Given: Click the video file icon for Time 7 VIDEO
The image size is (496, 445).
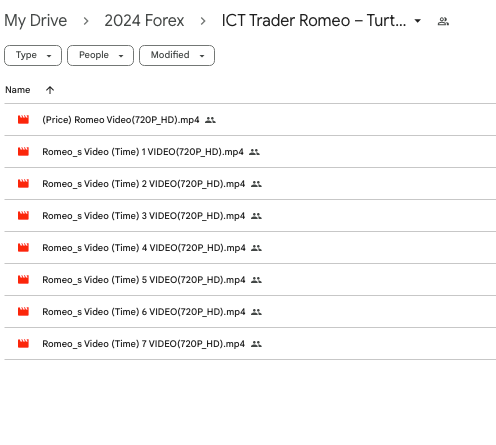Looking at the screenshot, I should [23, 344].
